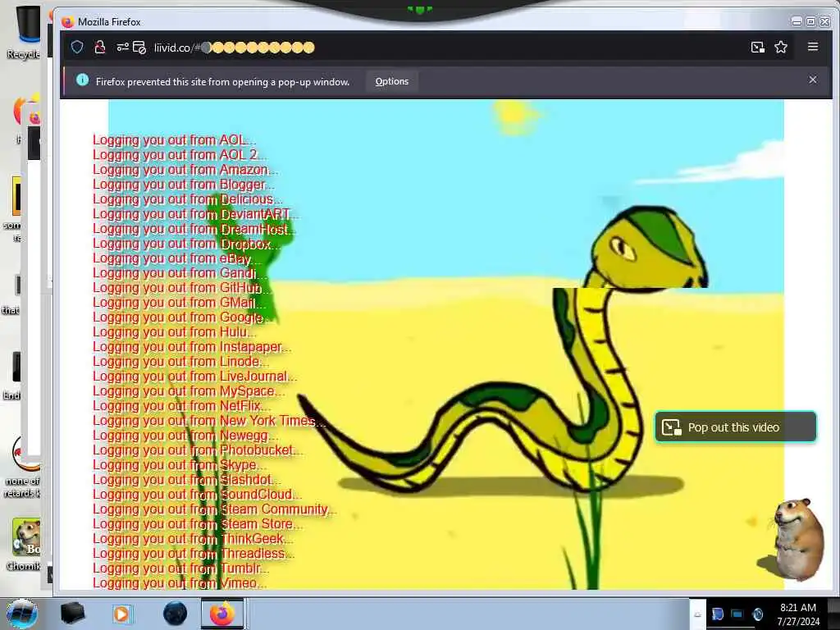
Task: Click the volume tray icon
Action: tap(757, 614)
